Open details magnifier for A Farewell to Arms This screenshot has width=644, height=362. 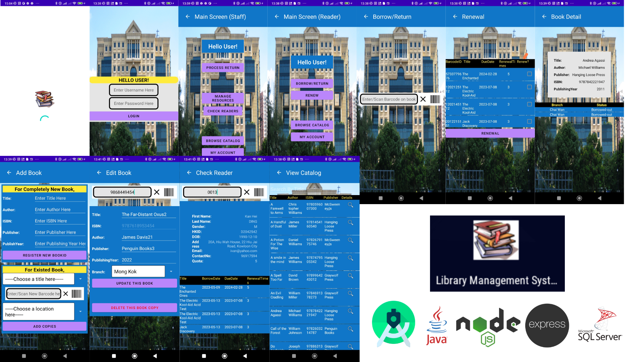click(351, 205)
